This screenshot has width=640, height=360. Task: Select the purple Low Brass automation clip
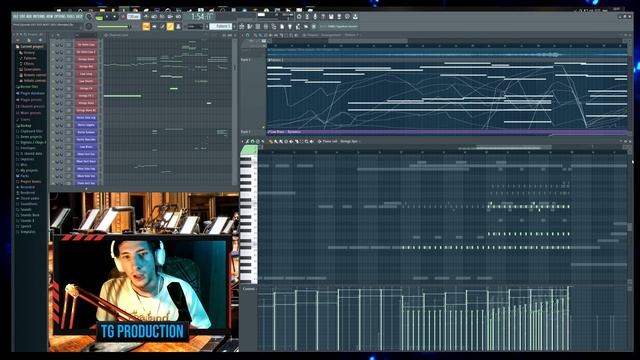pyautogui.click(x=447, y=132)
